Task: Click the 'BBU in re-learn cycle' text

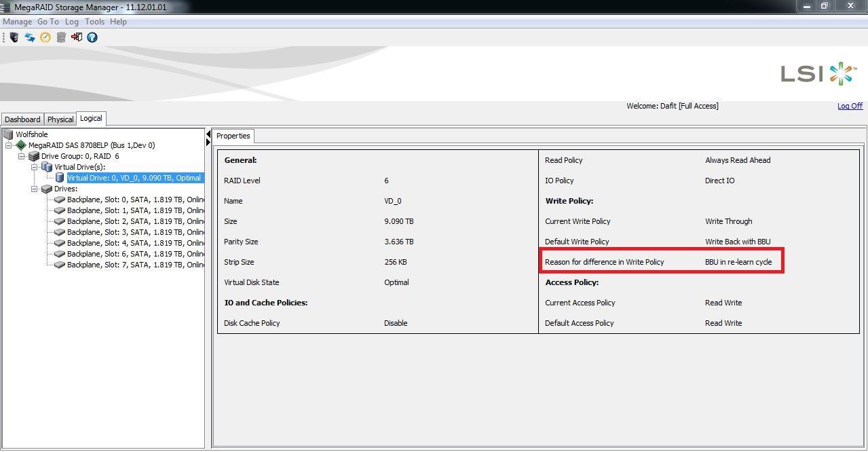Action: point(738,262)
